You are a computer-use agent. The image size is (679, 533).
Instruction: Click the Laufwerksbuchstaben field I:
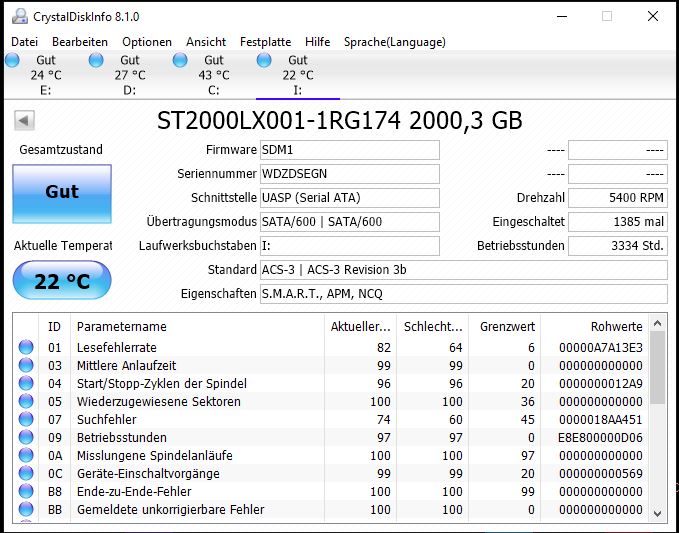[x=350, y=246]
